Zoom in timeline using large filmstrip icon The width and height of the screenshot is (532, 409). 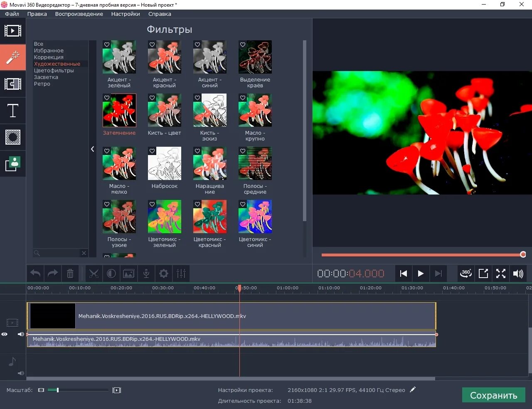coord(117,390)
